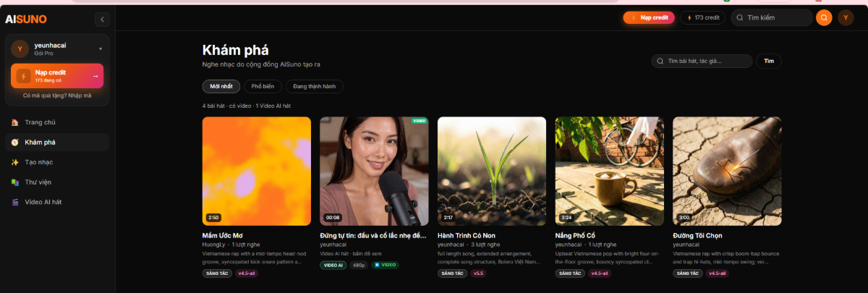The width and height of the screenshot is (868, 293).
Task: Focus the top Tìm kiếm search field
Action: click(771, 17)
